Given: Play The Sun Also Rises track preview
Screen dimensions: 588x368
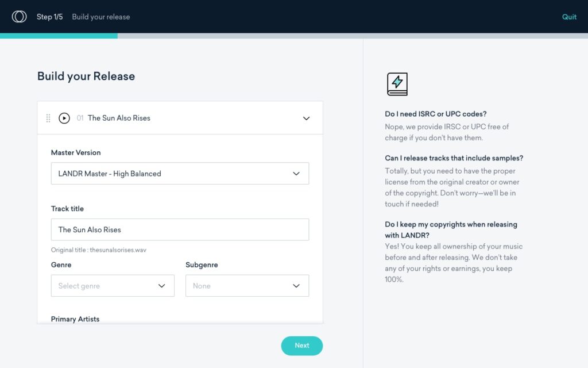Looking at the screenshot, I should (64, 118).
